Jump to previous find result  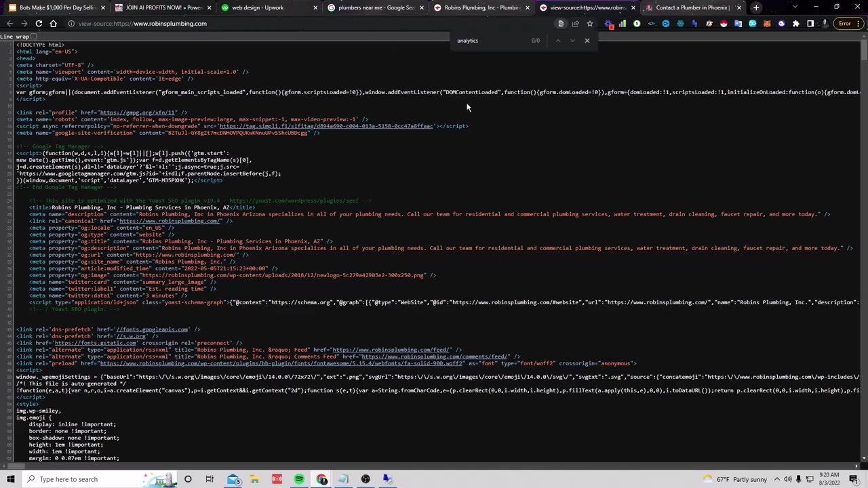tap(558, 41)
